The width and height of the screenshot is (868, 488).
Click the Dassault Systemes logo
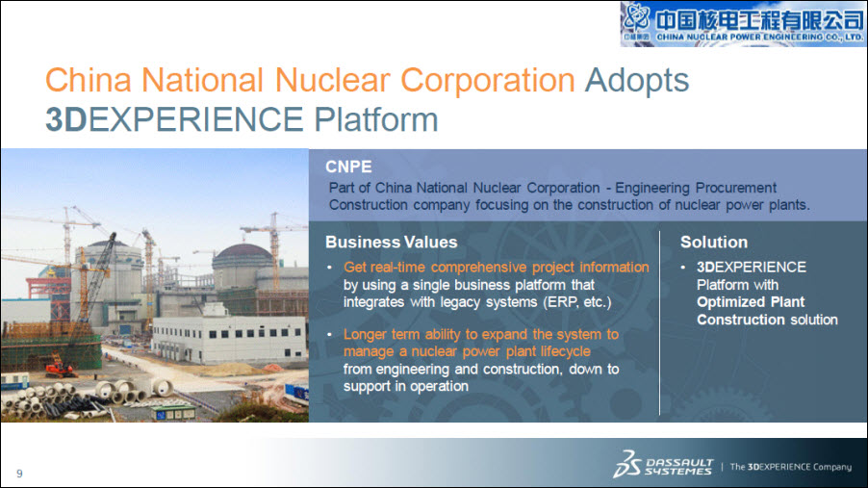[x=663, y=465]
